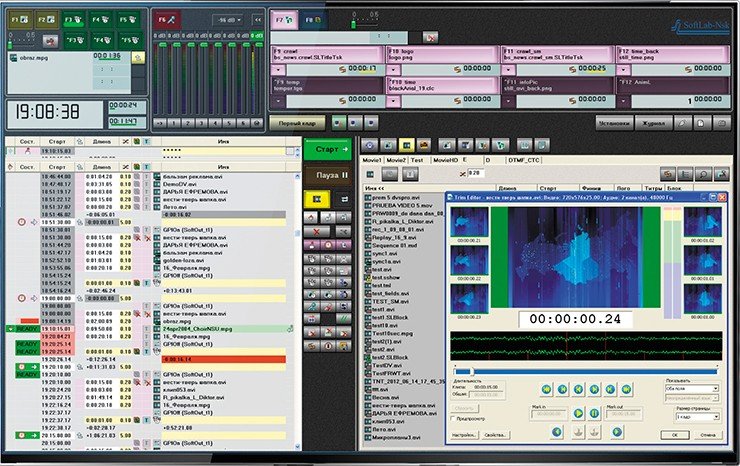Click the Первый кадр button

pyautogui.click(x=297, y=123)
